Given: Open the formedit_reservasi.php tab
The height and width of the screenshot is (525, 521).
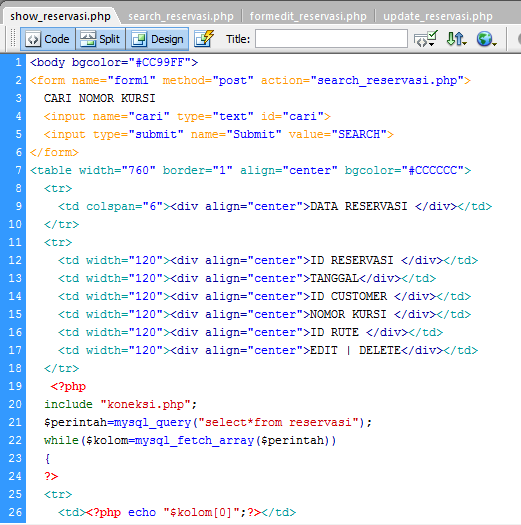Looking at the screenshot, I should [308, 16].
